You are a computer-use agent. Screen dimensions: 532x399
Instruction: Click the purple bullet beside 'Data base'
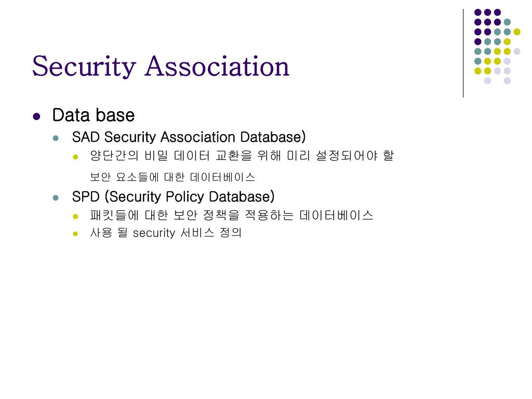click(37, 117)
